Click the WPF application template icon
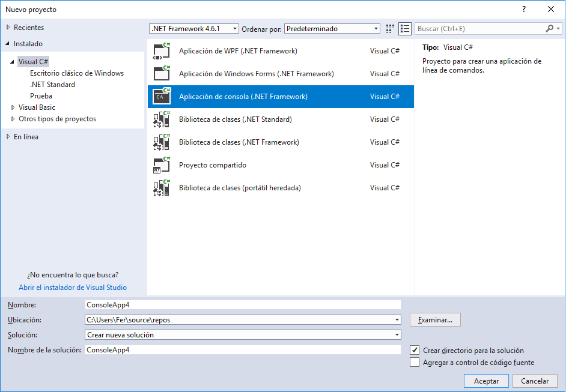 [162, 51]
